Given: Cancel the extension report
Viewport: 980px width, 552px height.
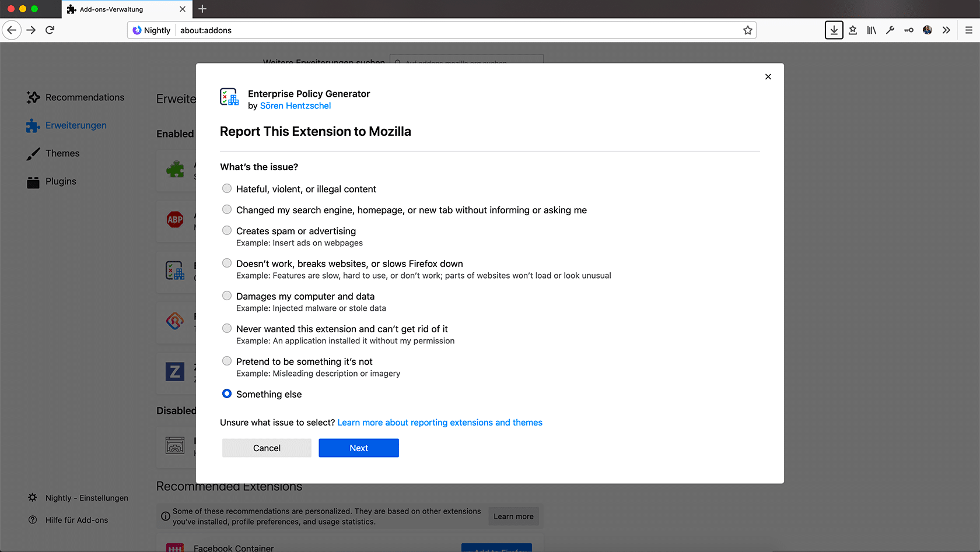Looking at the screenshot, I should [267, 448].
